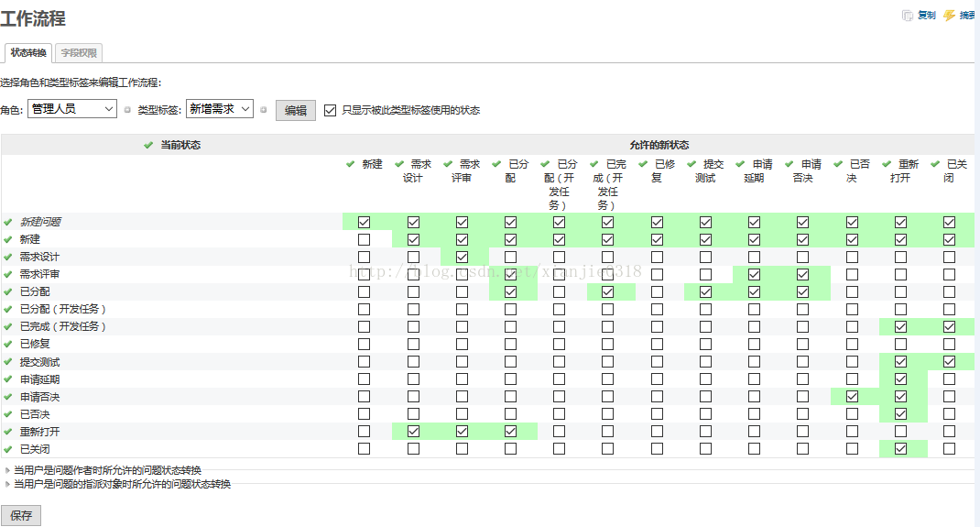Click check-all icon for 新建问题 row
Screen dimensions: 980x527
(8, 222)
